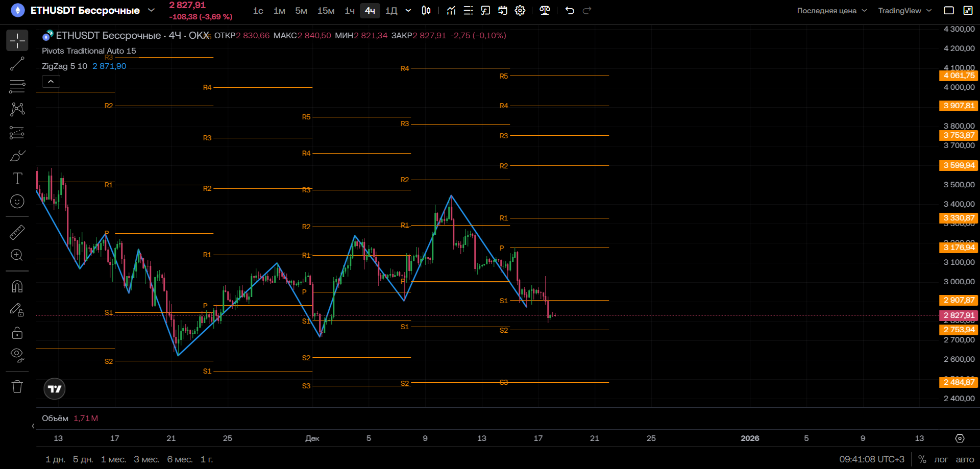Click the time and timezone display
This screenshot has height=469, width=980.
(872, 459)
